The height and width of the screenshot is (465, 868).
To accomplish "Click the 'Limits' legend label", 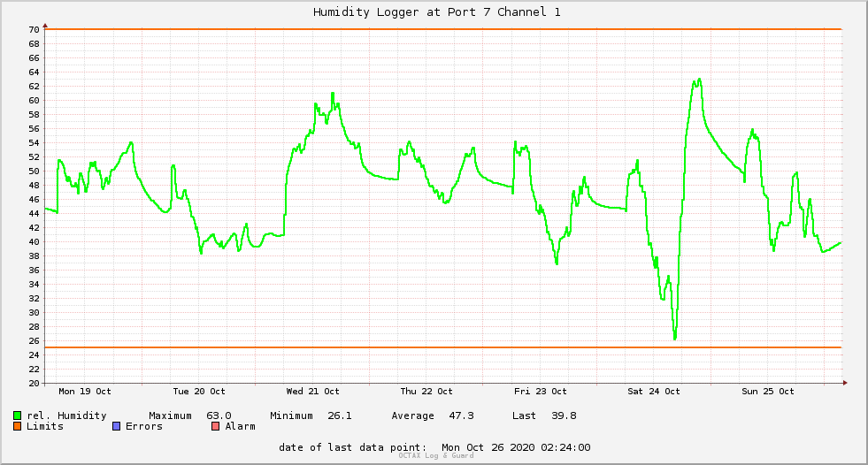I will pyautogui.click(x=45, y=426).
